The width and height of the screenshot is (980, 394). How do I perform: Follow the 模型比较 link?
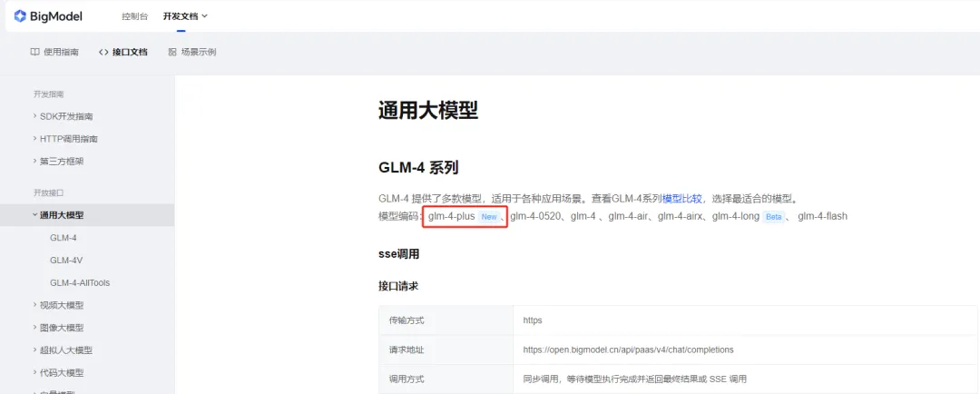tap(682, 199)
